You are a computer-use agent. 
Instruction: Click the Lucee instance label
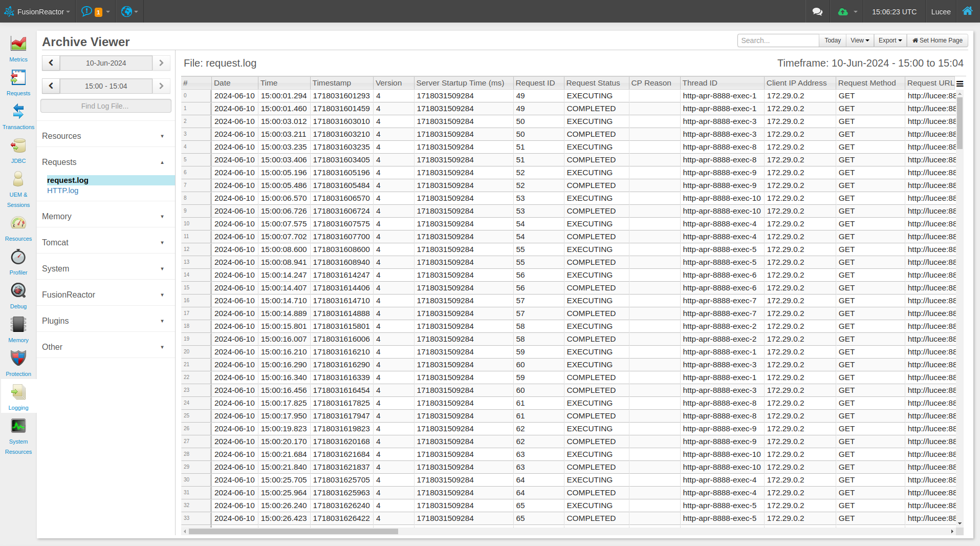pyautogui.click(x=941, y=11)
